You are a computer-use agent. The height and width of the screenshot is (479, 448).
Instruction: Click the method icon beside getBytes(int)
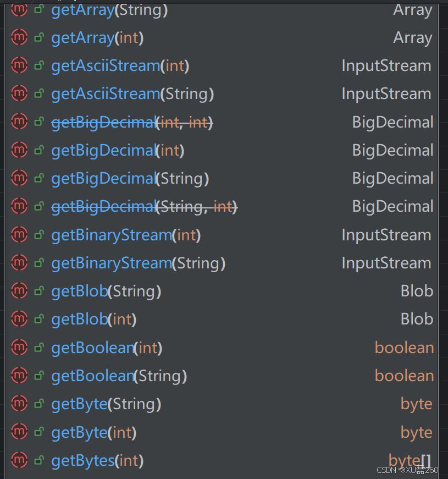[19, 460]
